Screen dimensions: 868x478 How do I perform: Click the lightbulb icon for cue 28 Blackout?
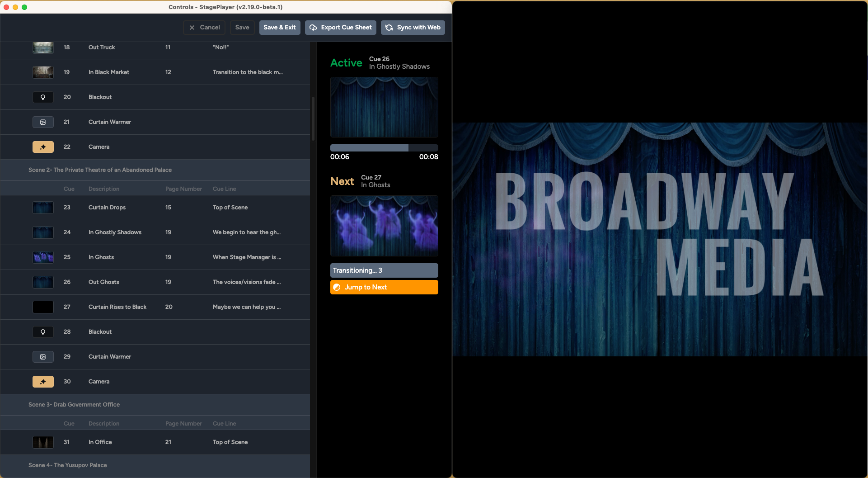tap(43, 332)
